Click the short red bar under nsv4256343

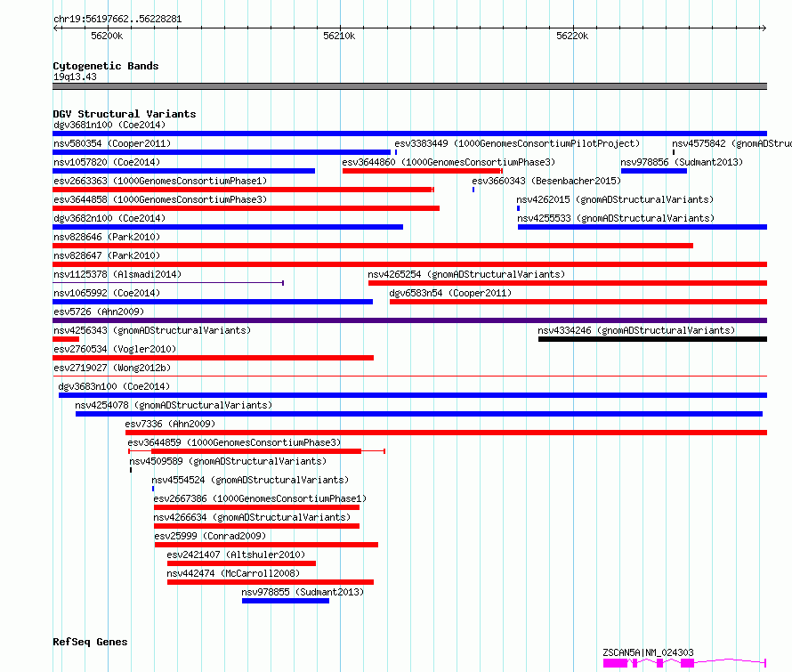pyautogui.click(x=66, y=339)
